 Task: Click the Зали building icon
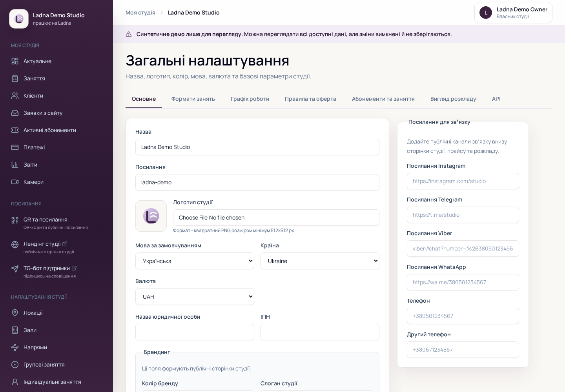pos(15,330)
